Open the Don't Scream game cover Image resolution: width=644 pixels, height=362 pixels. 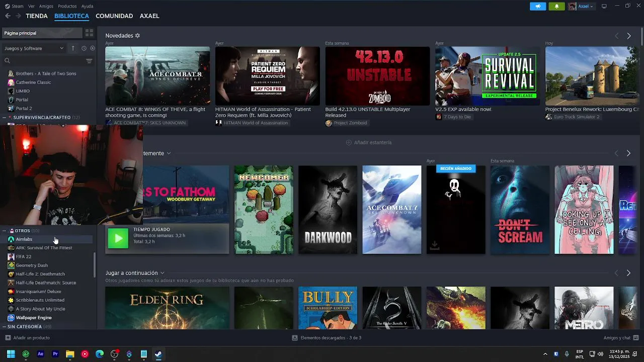click(520, 210)
